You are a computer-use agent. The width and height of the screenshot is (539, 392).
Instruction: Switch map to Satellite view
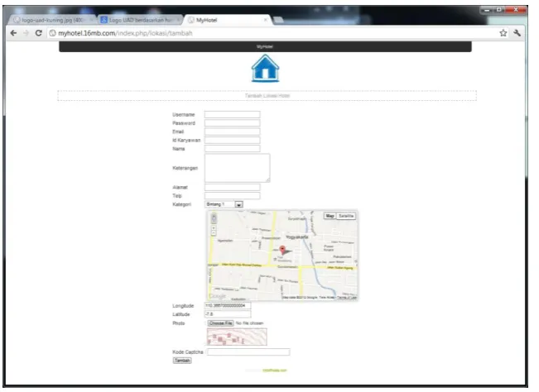(346, 216)
